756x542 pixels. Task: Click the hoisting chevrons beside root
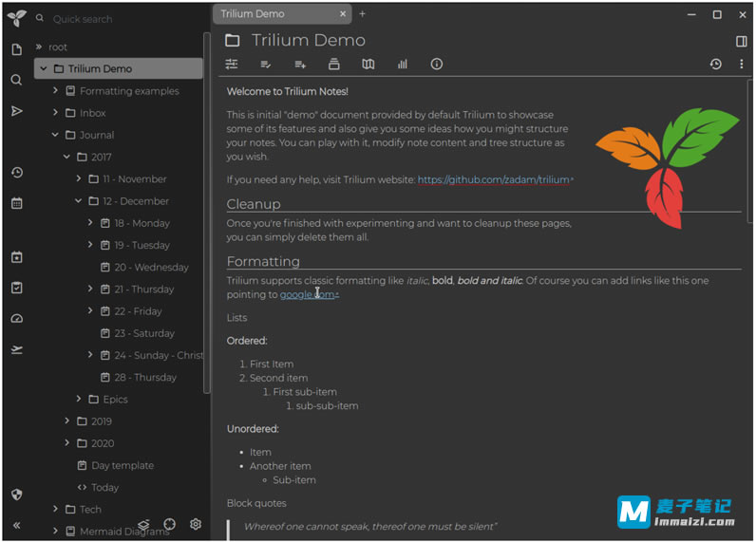tap(39, 47)
